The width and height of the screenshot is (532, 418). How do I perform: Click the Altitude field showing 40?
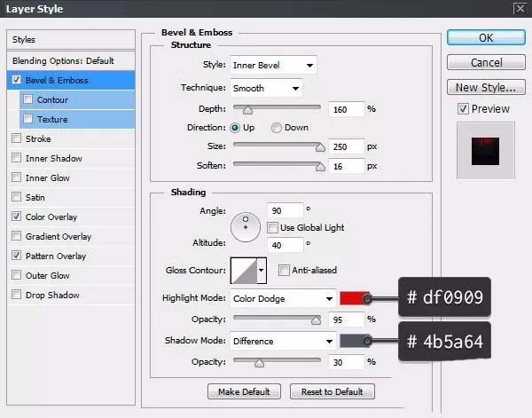285,245
